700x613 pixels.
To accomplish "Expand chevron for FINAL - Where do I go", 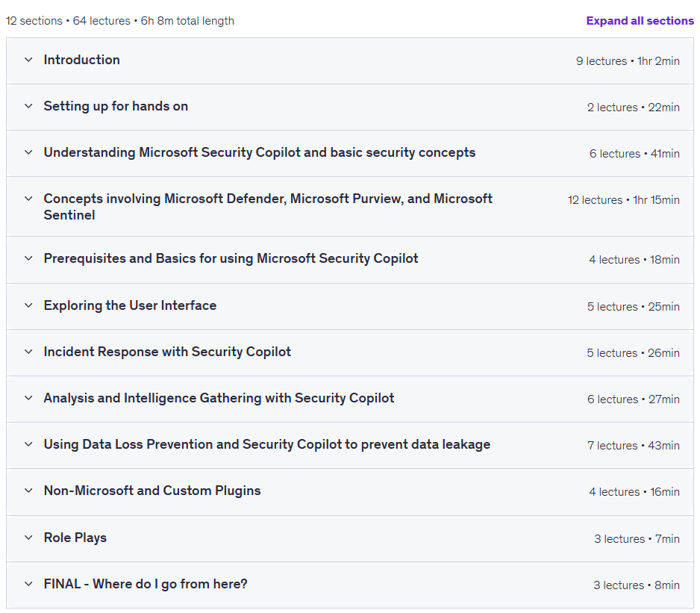I will 28,584.
